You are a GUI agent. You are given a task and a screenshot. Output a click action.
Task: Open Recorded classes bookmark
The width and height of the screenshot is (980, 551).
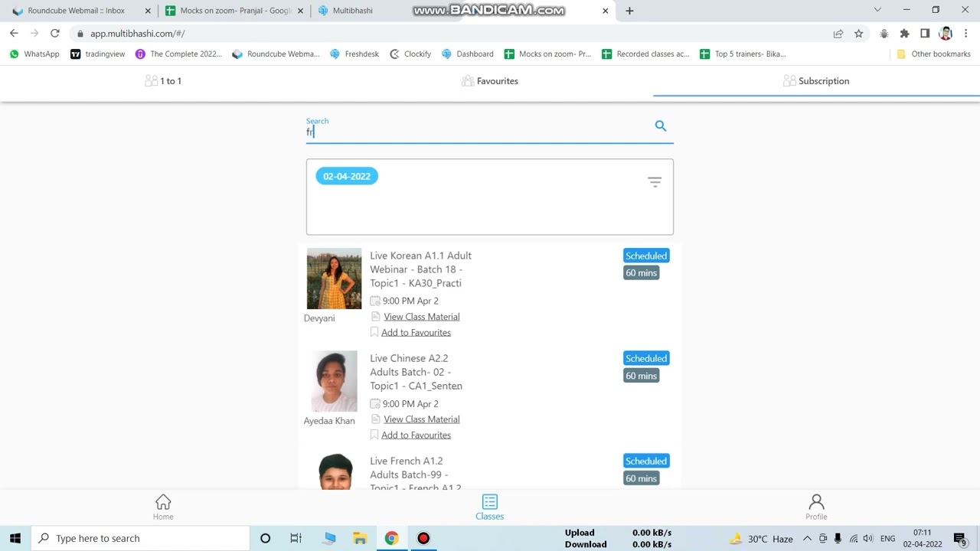coord(645,54)
